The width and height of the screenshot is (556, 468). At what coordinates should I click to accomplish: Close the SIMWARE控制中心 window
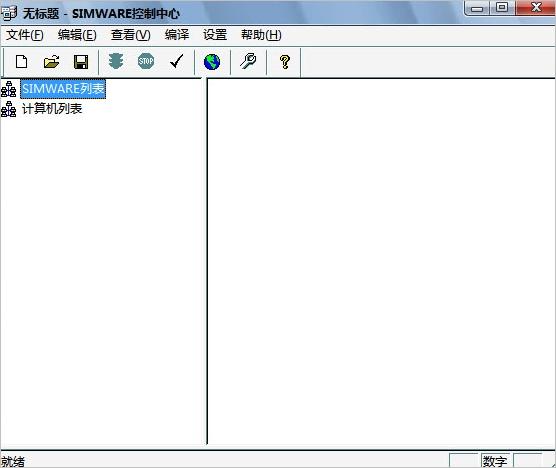(535, 8)
